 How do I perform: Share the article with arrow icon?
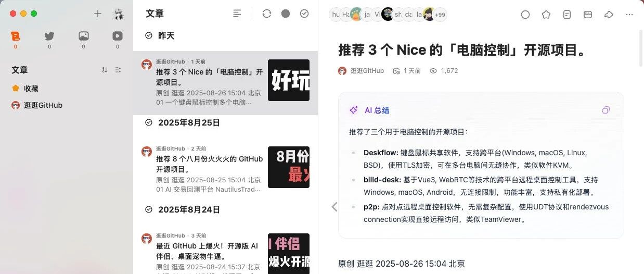(x=609, y=15)
